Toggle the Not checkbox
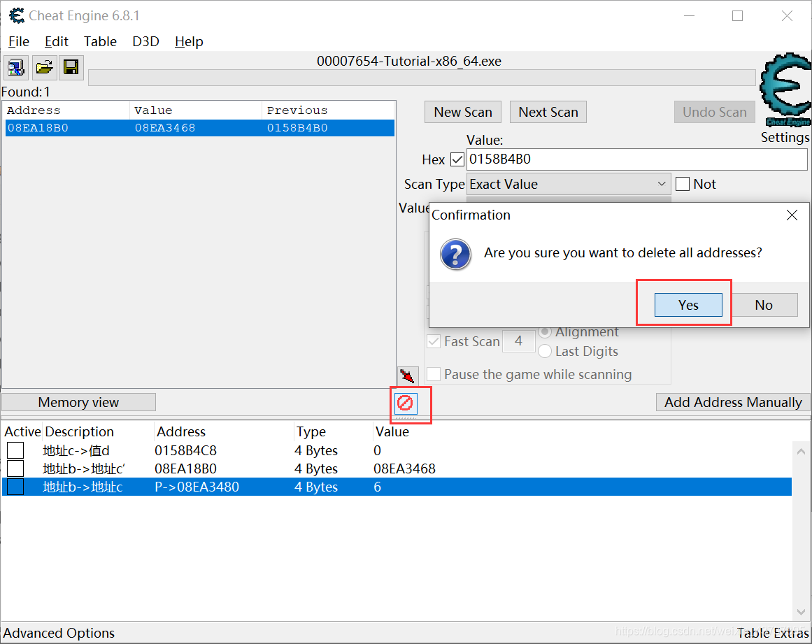The width and height of the screenshot is (812, 644). click(683, 184)
